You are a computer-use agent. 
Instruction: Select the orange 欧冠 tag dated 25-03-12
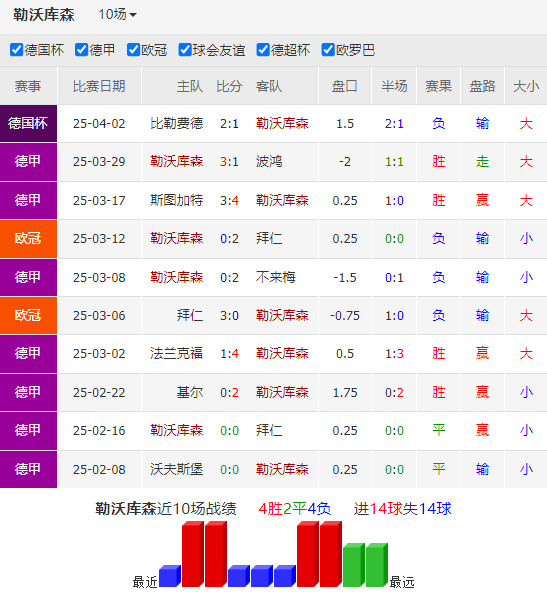[28, 239]
